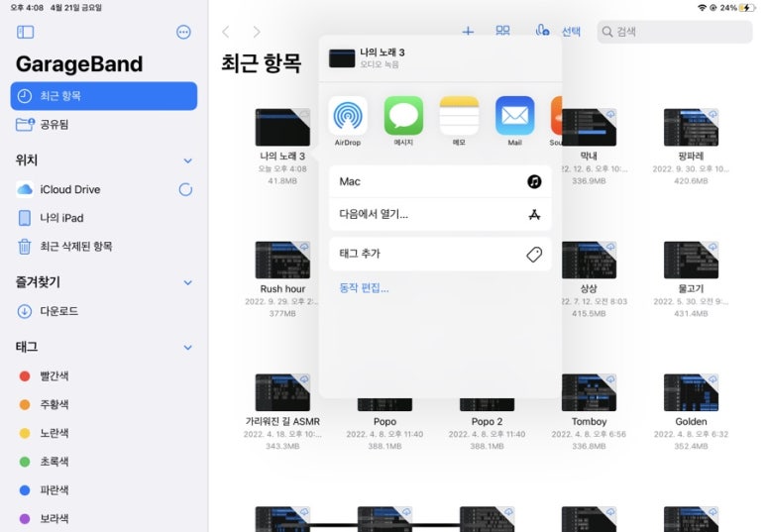Share through Mail app

pyautogui.click(x=514, y=121)
